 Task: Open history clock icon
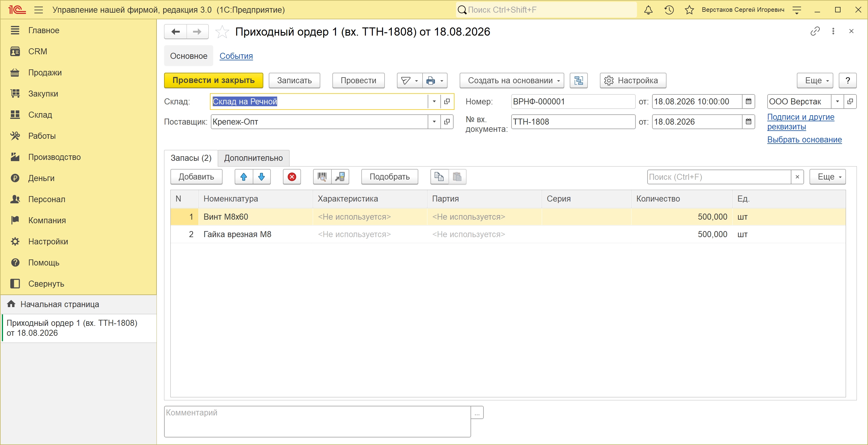[669, 10]
